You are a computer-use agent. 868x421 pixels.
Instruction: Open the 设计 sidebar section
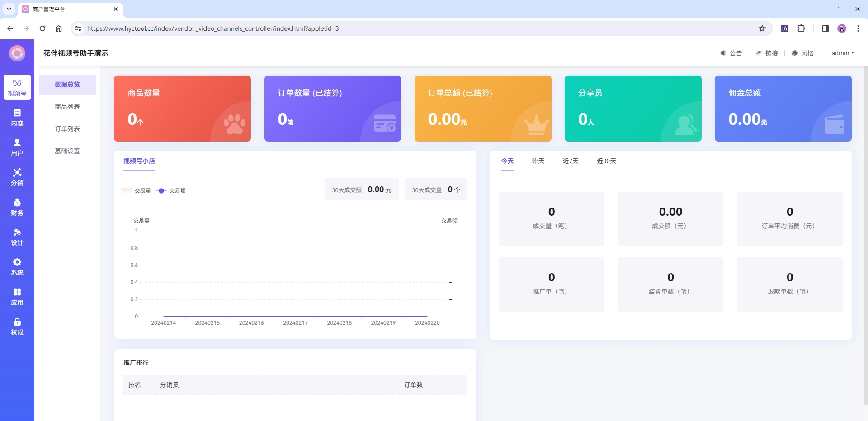pos(17,237)
